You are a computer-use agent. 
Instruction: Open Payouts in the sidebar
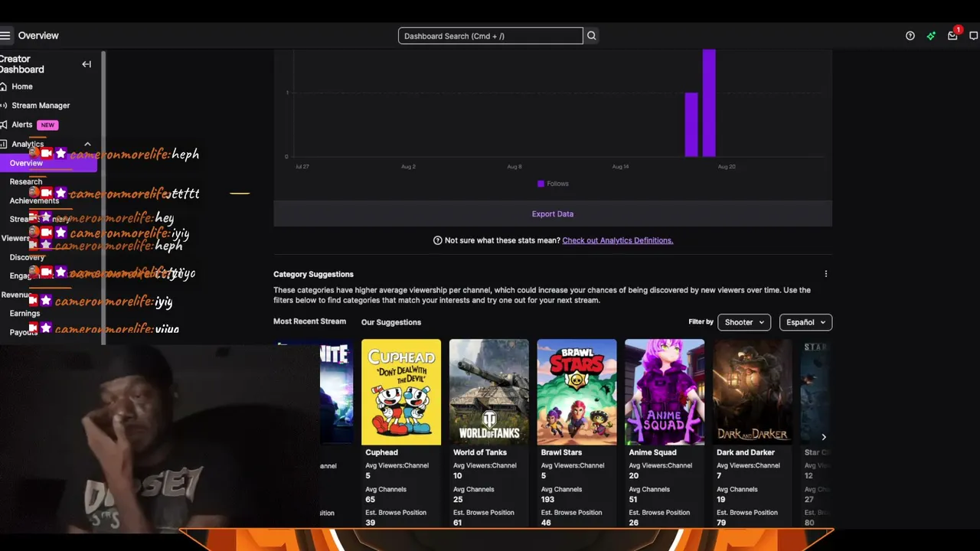(x=24, y=332)
